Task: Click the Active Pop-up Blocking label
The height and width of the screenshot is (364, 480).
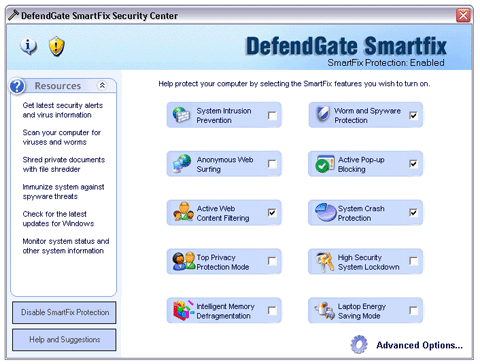Action: (x=361, y=164)
